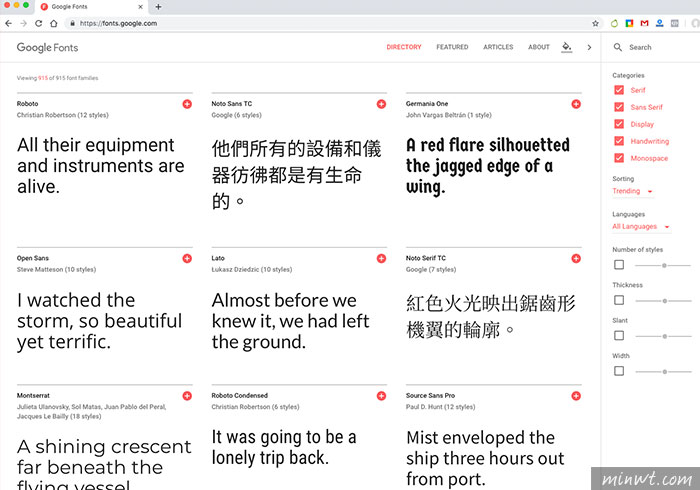Click the Roboto sample text preview

(100, 166)
